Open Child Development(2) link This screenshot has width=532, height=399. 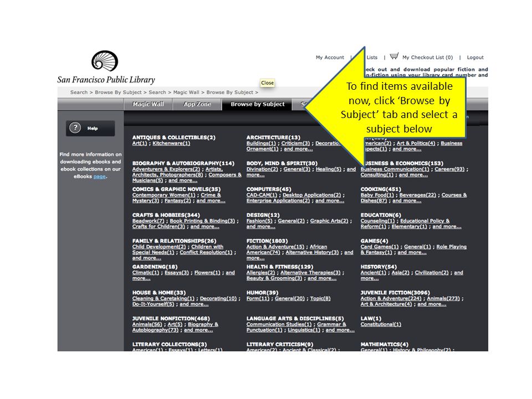(159, 247)
